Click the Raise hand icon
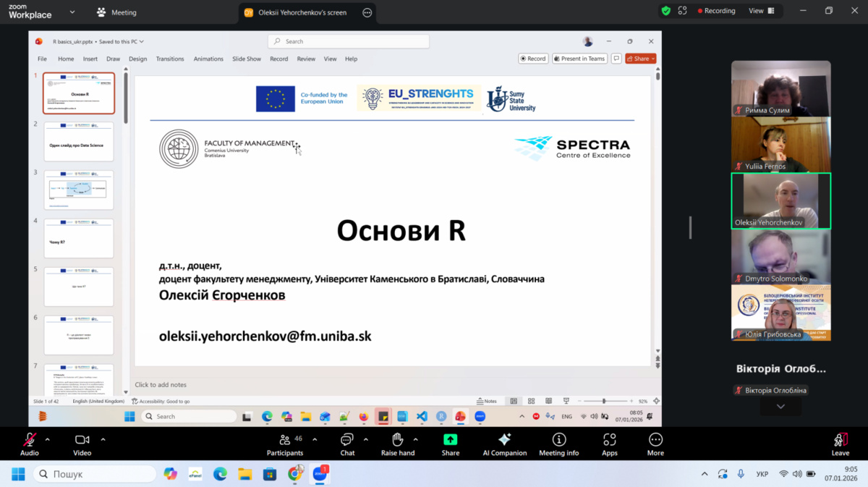This screenshot has height=487, width=868. (397, 440)
